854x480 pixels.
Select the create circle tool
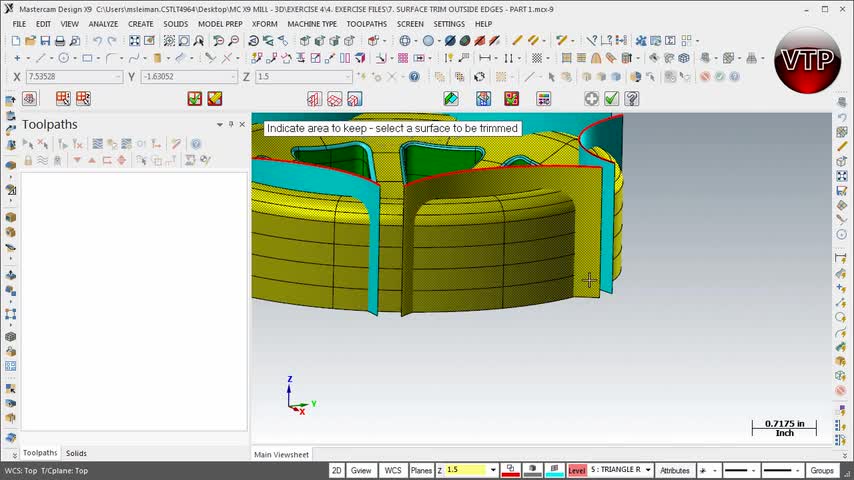tap(64, 58)
